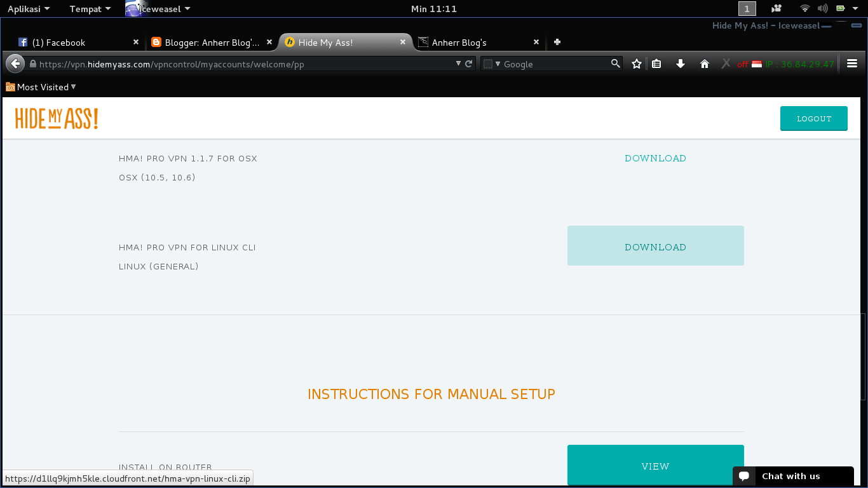
Task: Download HMA! Pro VPN 1.1.7 for OSX
Action: click(655, 158)
